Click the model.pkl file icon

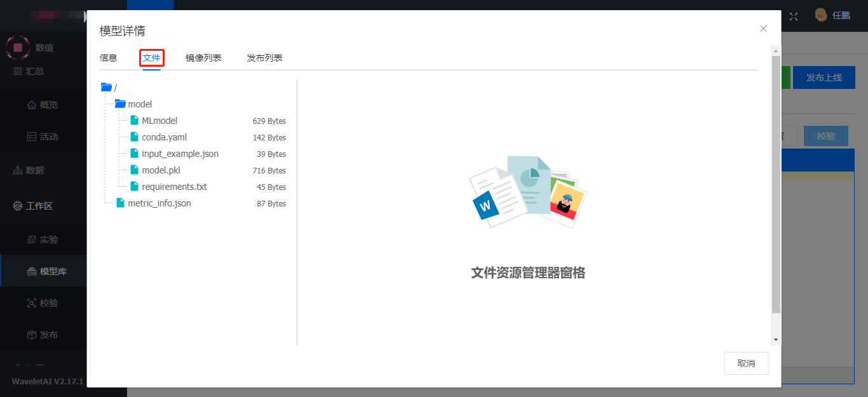pyautogui.click(x=134, y=170)
